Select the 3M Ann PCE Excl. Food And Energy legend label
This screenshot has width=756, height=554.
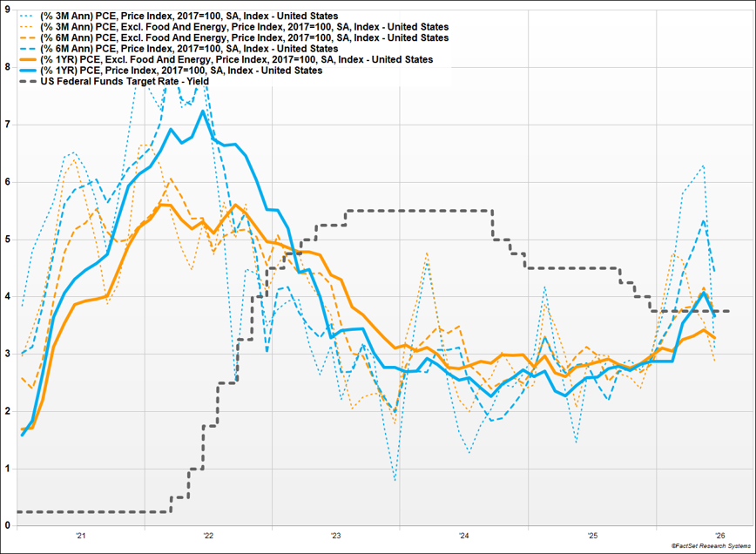pyautogui.click(x=245, y=27)
